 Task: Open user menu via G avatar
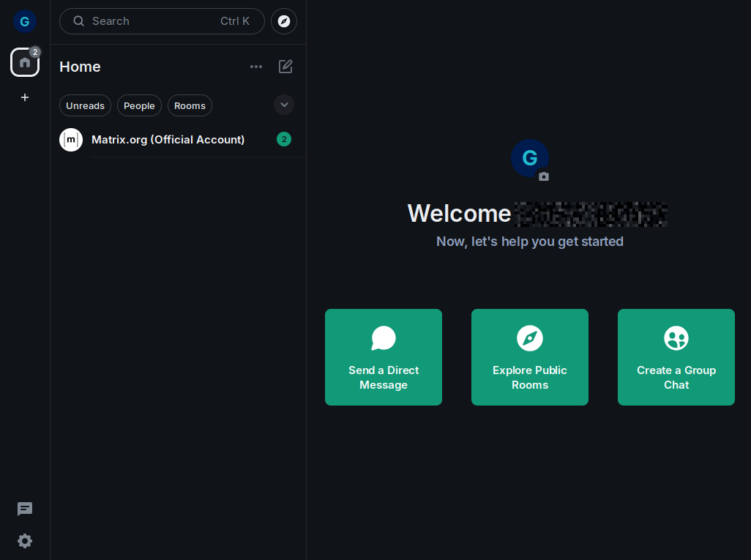[x=25, y=21]
